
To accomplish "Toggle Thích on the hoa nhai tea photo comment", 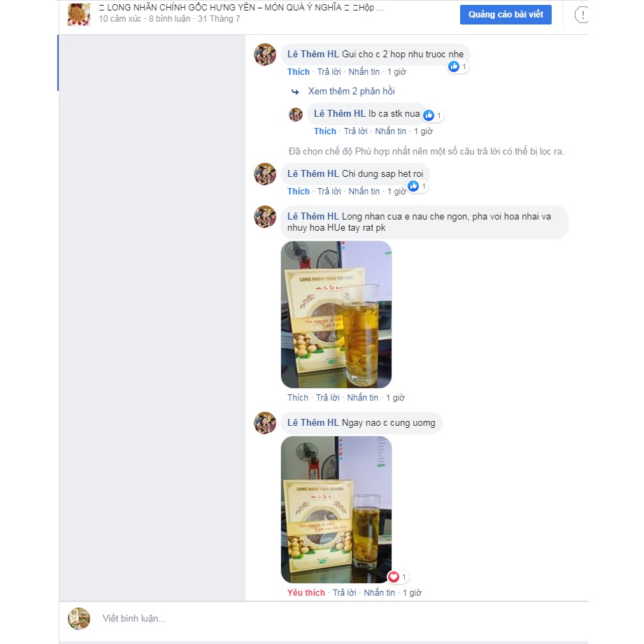I will tap(298, 398).
